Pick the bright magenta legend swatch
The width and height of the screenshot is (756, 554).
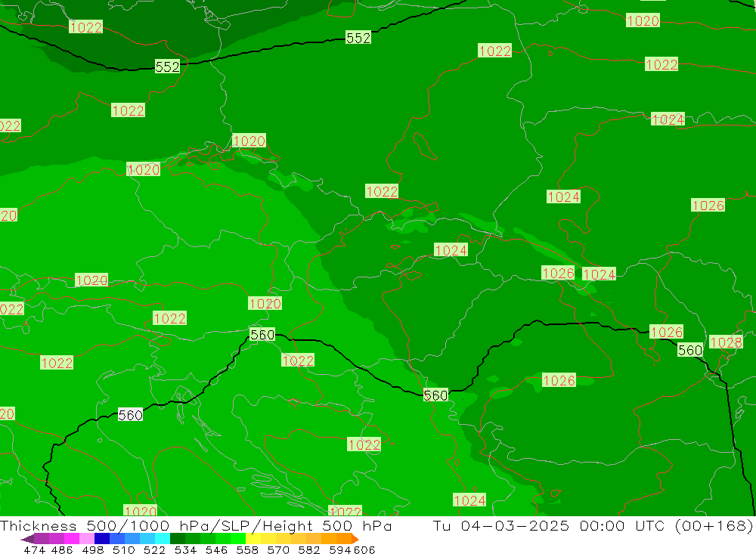coord(71,539)
